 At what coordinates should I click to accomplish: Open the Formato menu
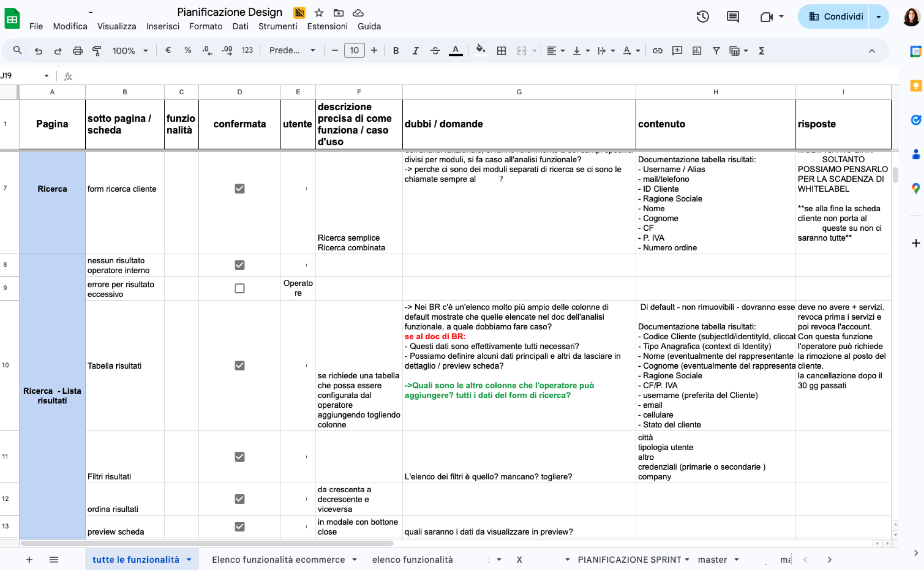click(206, 27)
